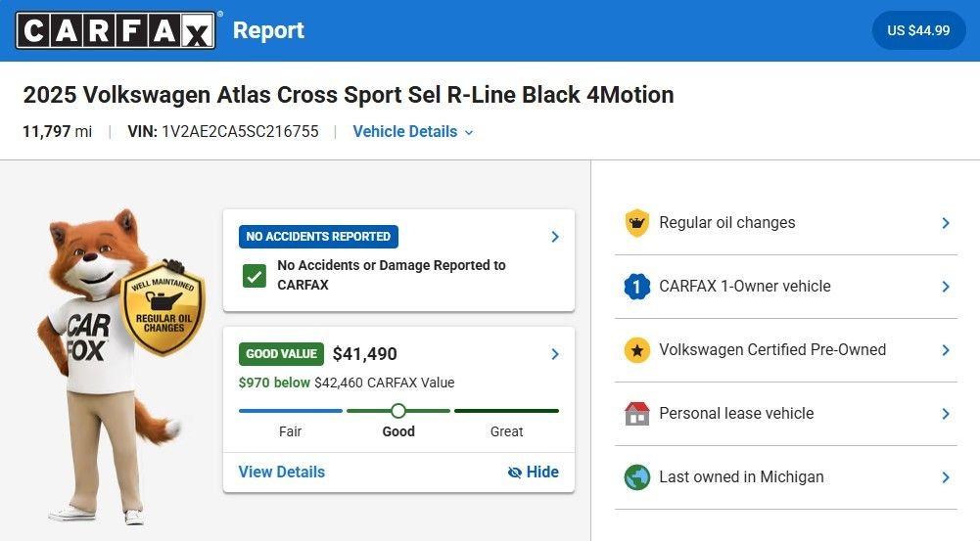Click the Well Maintained shield badge
This screenshot has width=980, height=541.
[x=163, y=307]
